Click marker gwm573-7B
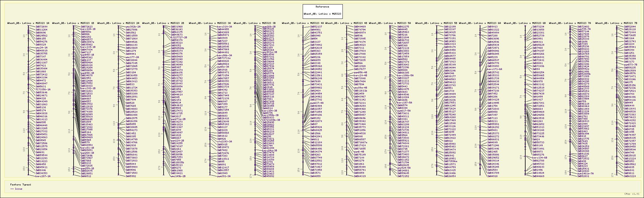 630,65
